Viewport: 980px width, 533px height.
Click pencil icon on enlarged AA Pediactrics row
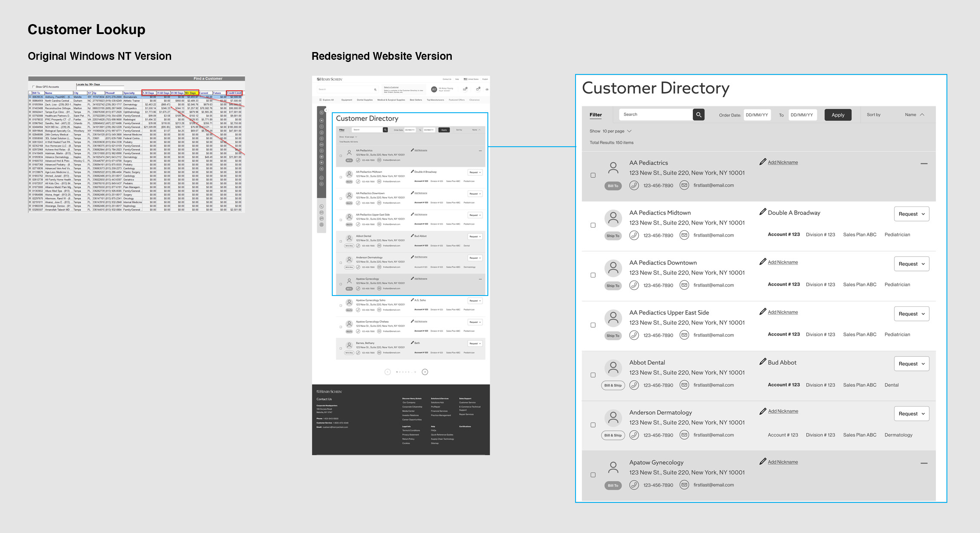point(763,162)
